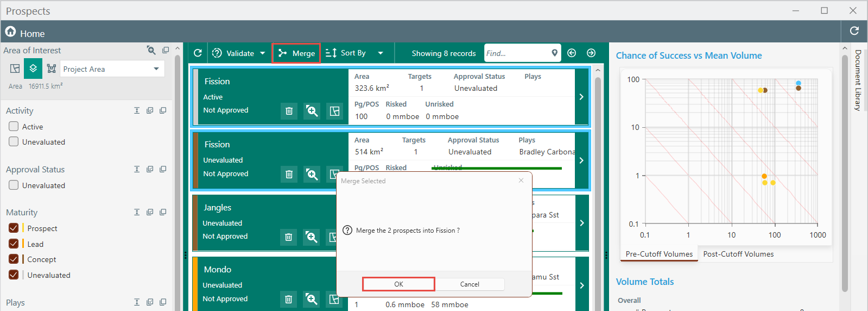
Task: Click the map pin icon in Find box
Action: click(554, 53)
